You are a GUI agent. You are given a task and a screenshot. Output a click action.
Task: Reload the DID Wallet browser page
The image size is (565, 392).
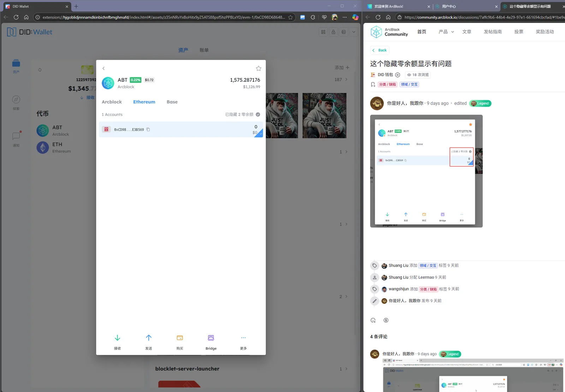16,17
